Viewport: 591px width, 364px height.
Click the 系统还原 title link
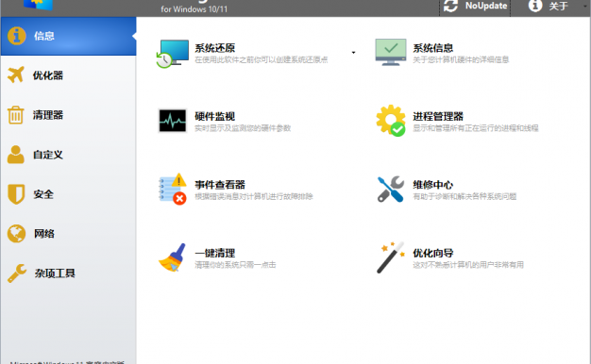[215, 48]
